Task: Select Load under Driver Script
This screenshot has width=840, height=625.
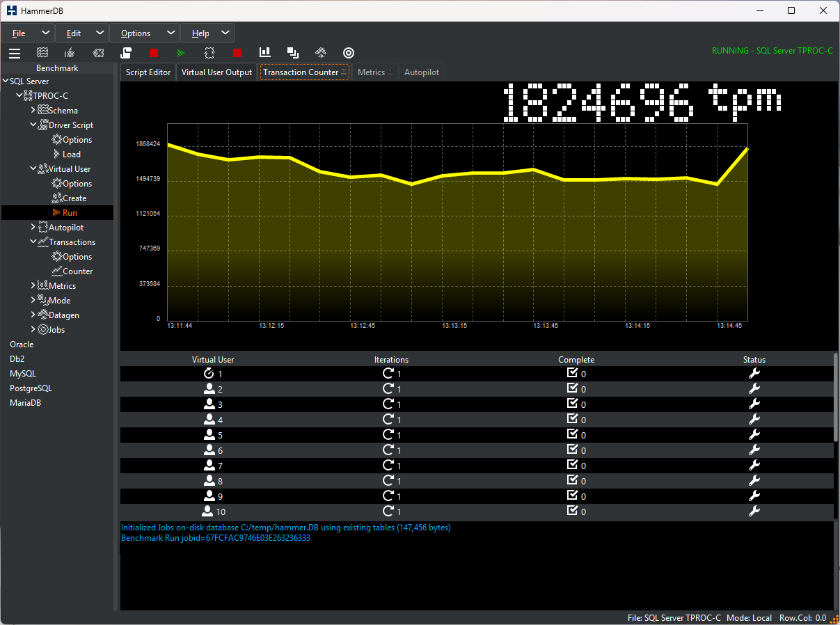Action: (x=72, y=155)
